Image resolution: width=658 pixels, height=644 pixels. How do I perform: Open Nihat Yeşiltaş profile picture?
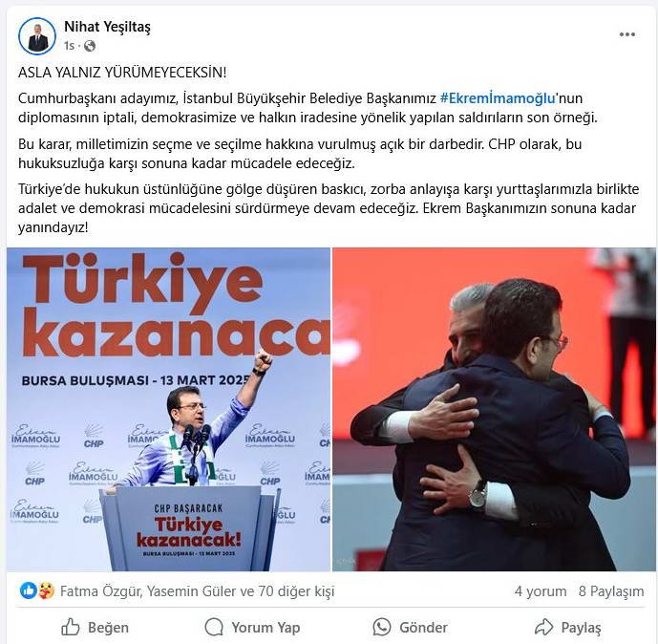coord(37,36)
